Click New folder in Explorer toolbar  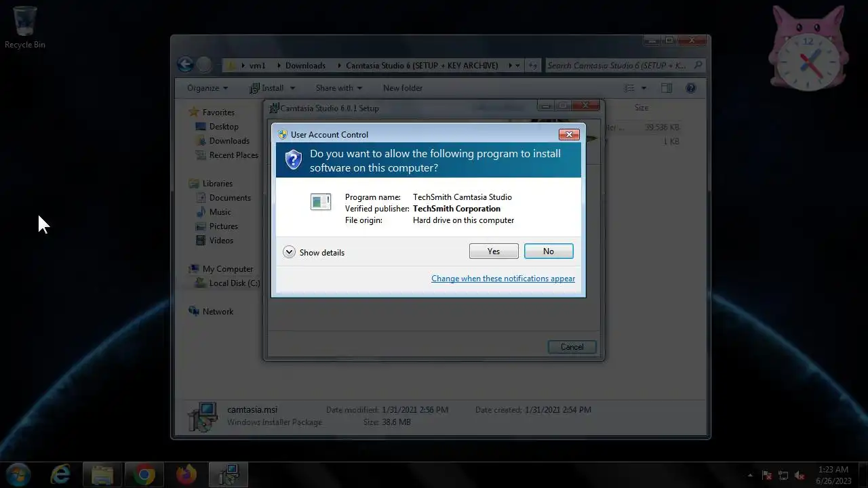point(403,88)
